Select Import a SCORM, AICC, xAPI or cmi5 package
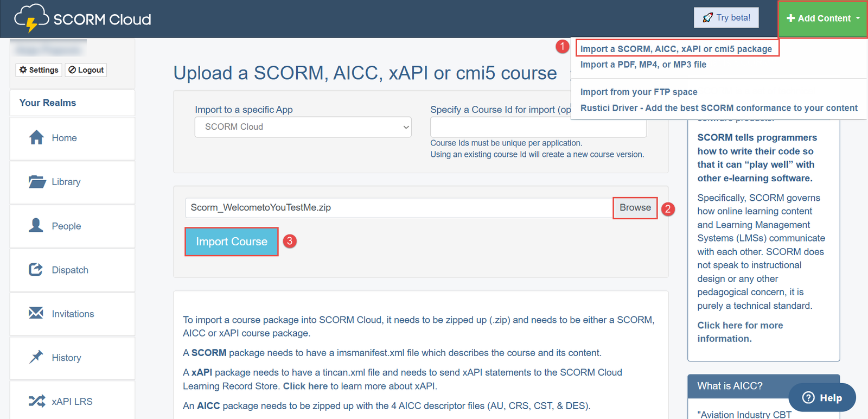 click(x=676, y=49)
